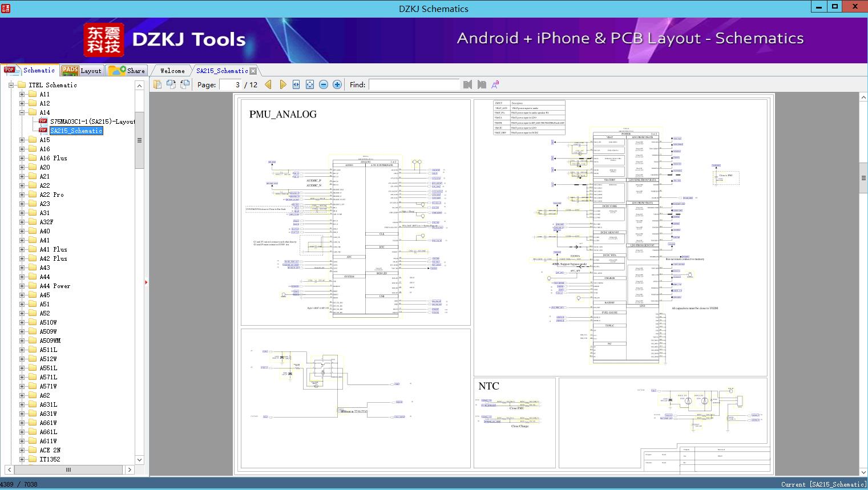Close the SA215_Schematic tab
The width and height of the screenshot is (868, 490).
[253, 71]
